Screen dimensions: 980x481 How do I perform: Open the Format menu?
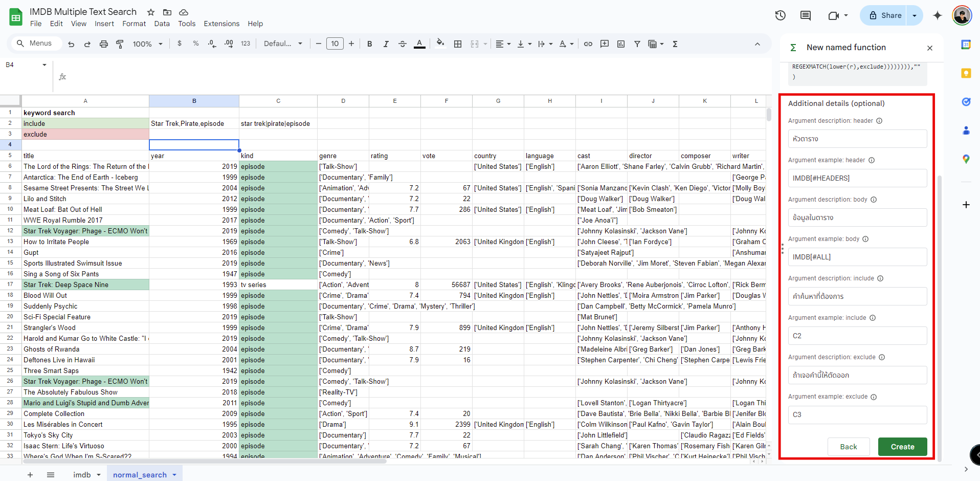[134, 24]
